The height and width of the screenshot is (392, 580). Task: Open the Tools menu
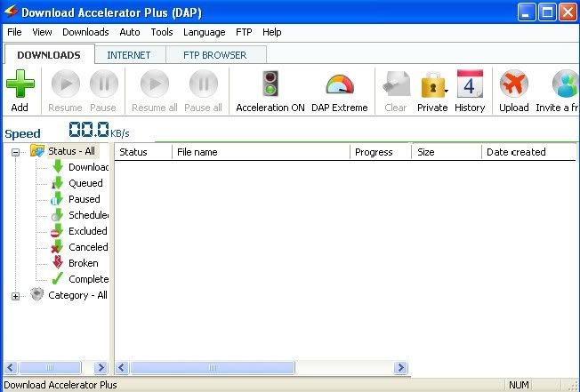(162, 32)
